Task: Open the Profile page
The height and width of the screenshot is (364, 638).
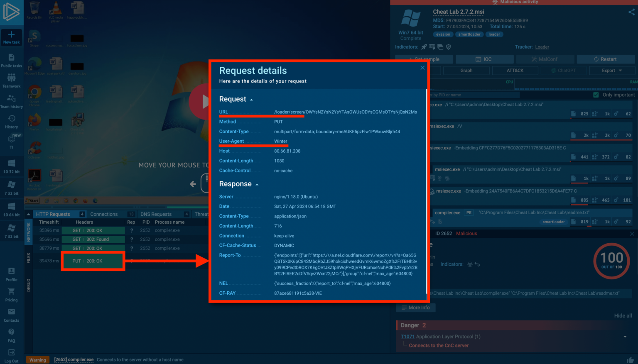Action: pyautogui.click(x=12, y=274)
